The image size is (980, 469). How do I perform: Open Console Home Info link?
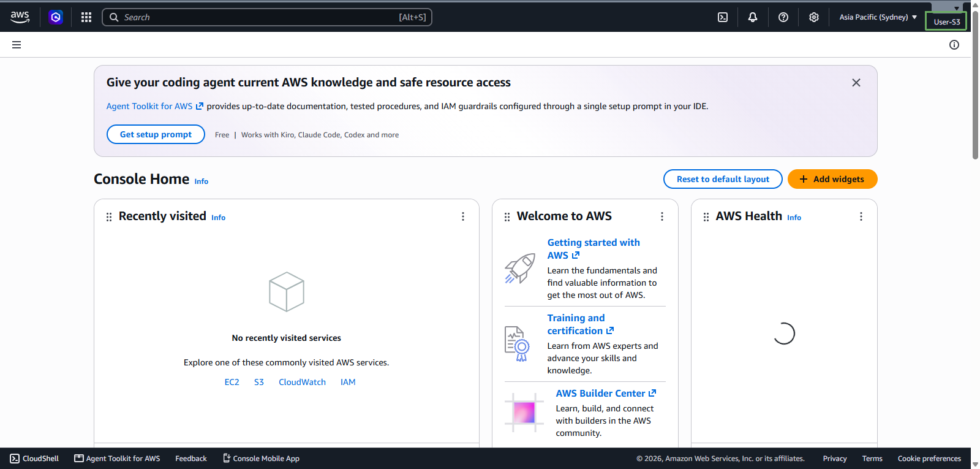202,181
